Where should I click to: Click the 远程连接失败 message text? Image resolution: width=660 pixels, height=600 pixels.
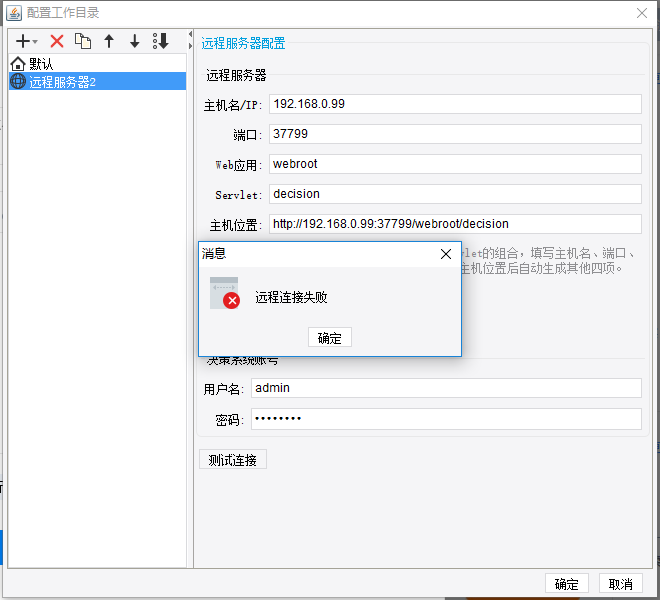291,298
